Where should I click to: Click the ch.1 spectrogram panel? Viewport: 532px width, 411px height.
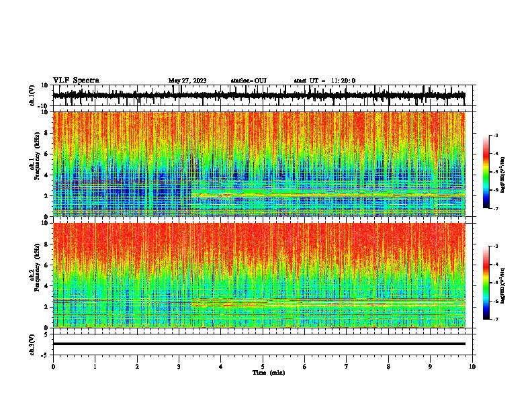[259, 164]
